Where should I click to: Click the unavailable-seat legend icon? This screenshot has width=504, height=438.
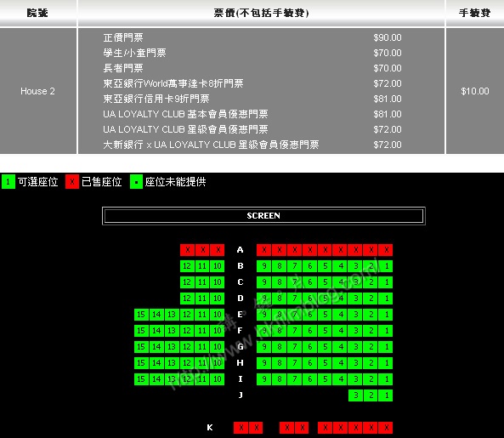(x=136, y=182)
